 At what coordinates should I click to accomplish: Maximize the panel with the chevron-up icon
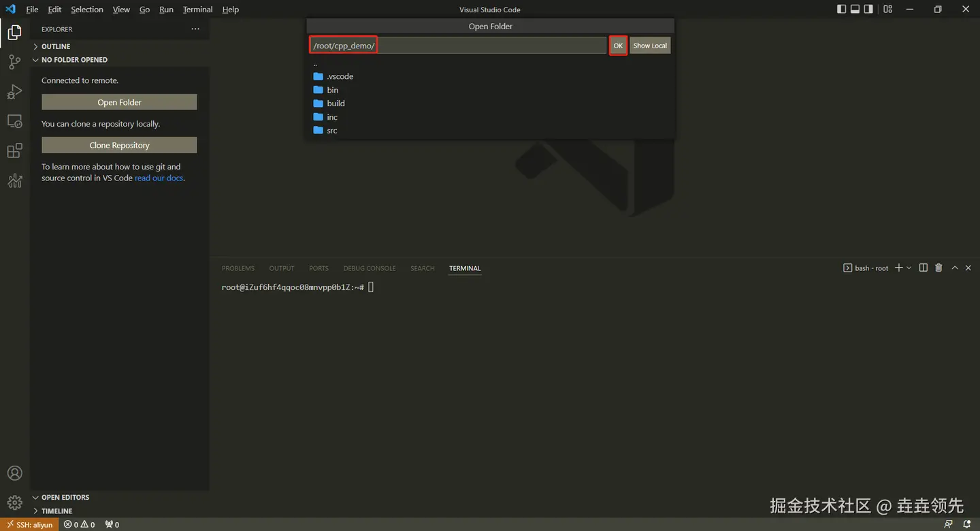click(955, 268)
